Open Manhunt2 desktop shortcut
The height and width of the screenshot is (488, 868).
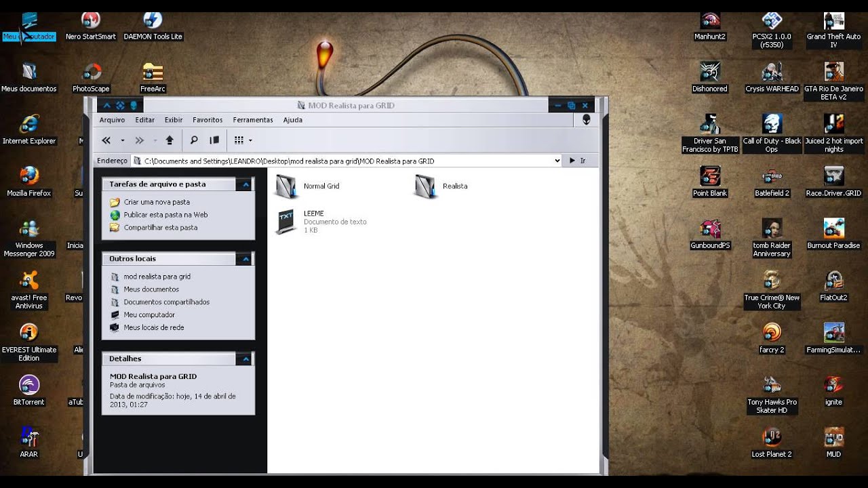(x=710, y=27)
